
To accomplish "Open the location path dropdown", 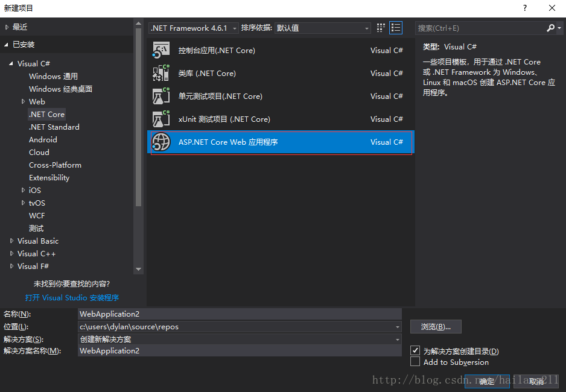I will [x=397, y=327].
